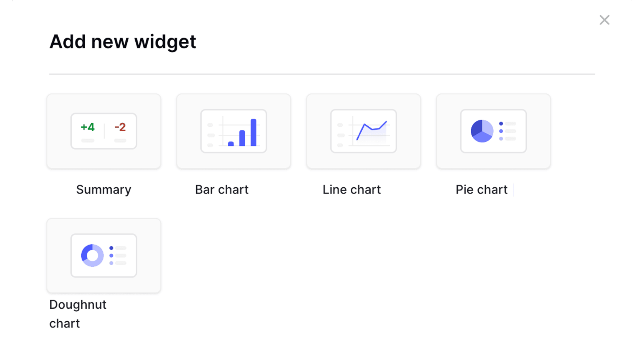Click the green +4 in Summary icon
The width and height of the screenshot is (644, 347).
tap(87, 127)
